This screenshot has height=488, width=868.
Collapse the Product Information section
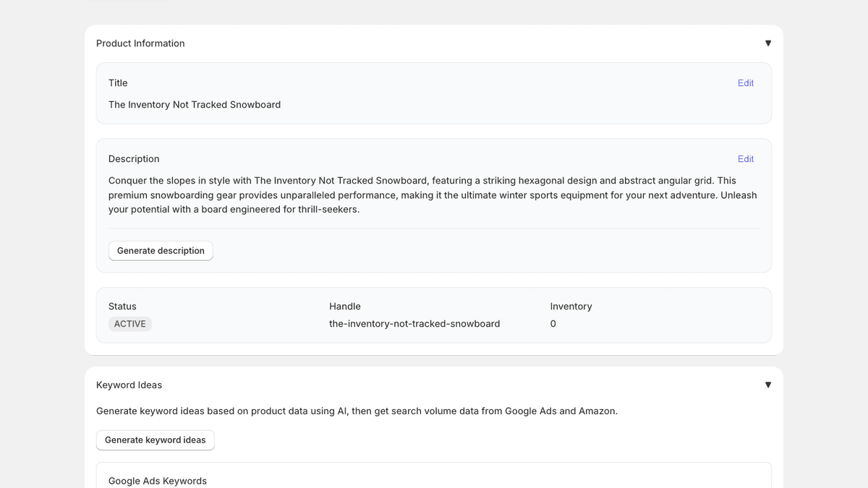click(x=768, y=43)
